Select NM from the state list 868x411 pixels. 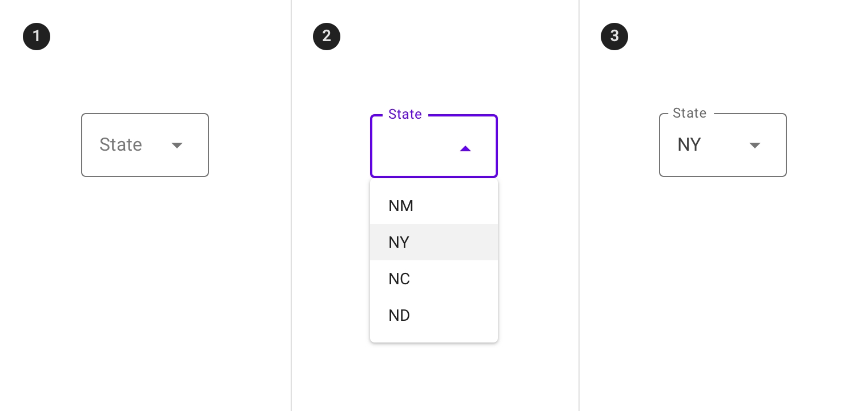(x=401, y=206)
